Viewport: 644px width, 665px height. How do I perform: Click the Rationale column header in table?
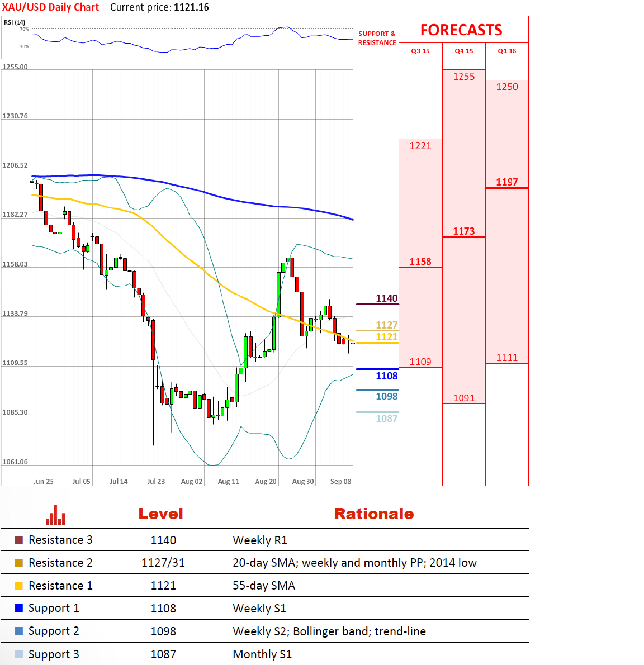click(x=373, y=514)
